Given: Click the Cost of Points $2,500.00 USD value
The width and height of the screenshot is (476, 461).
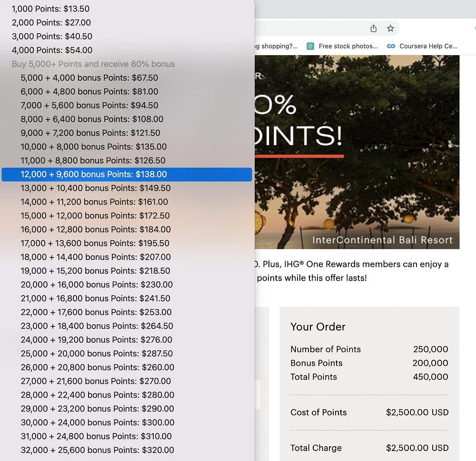Looking at the screenshot, I should 417,412.
